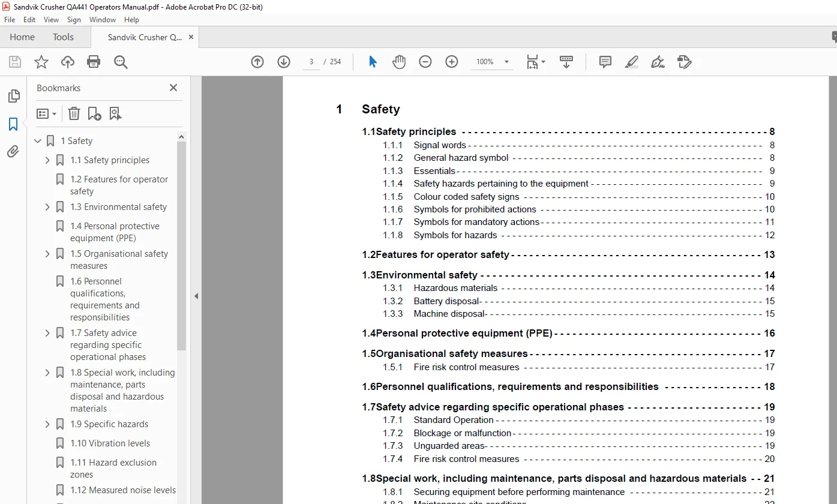This screenshot has width=837, height=504.
Task: Activate the Hand pan tool
Action: [x=399, y=62]
